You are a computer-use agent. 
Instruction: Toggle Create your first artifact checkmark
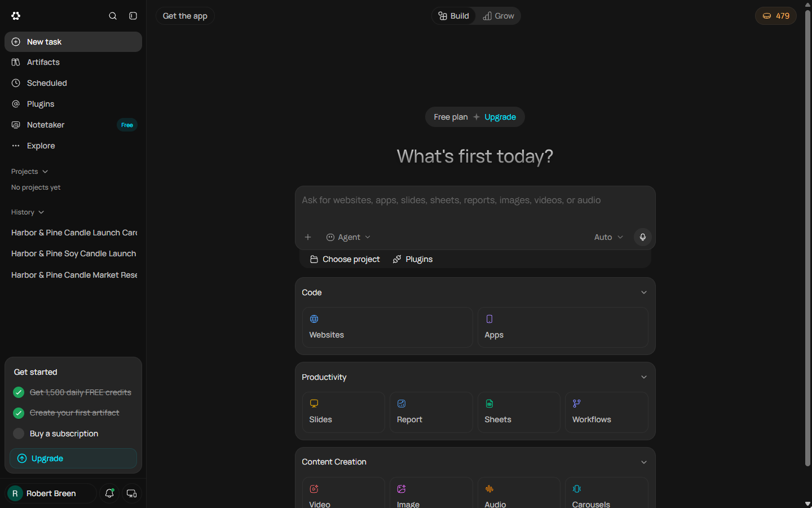click(x=19, y=413)
